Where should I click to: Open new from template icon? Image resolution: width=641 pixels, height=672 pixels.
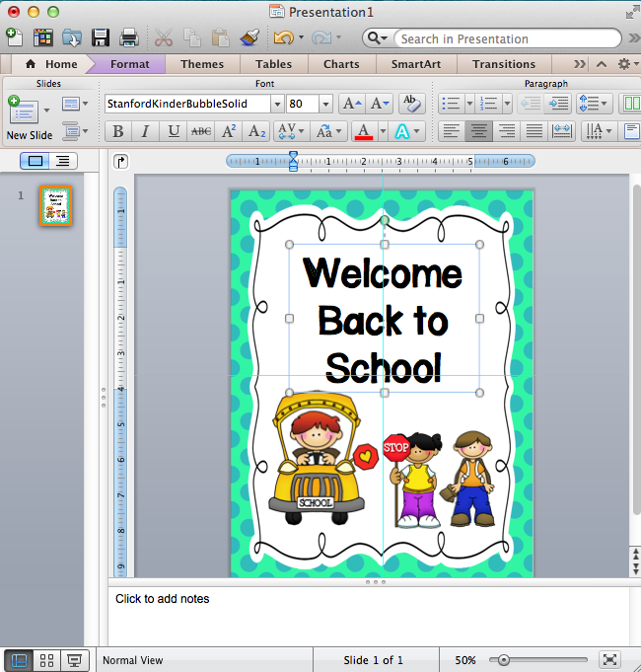tap(42, 37)
